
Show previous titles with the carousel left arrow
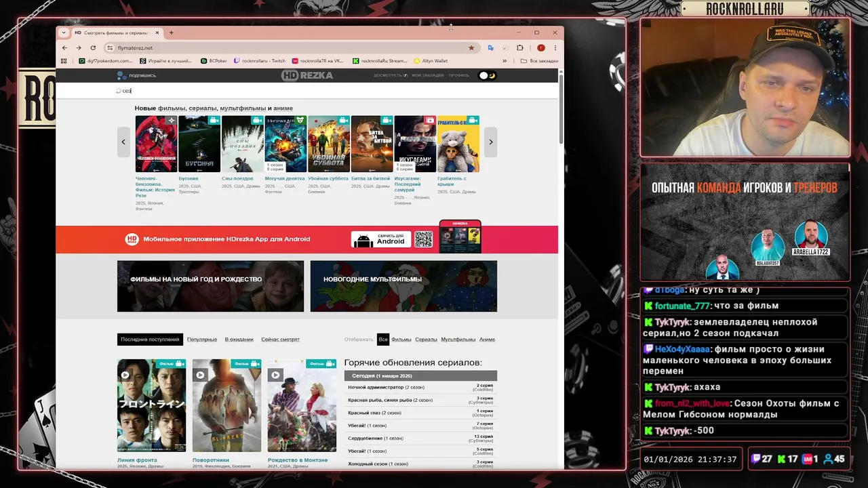[x=123, y=142]
